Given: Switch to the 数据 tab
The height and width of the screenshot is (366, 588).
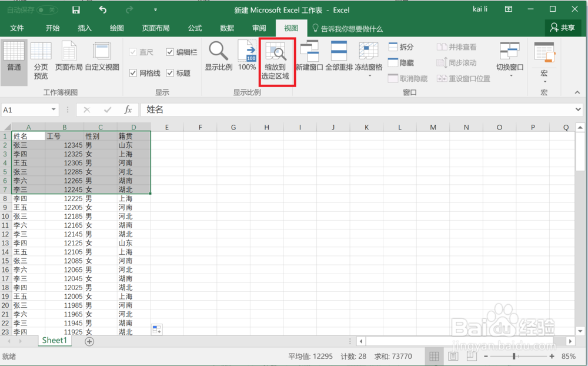Looking at the screenshot, I should (227, 28).
